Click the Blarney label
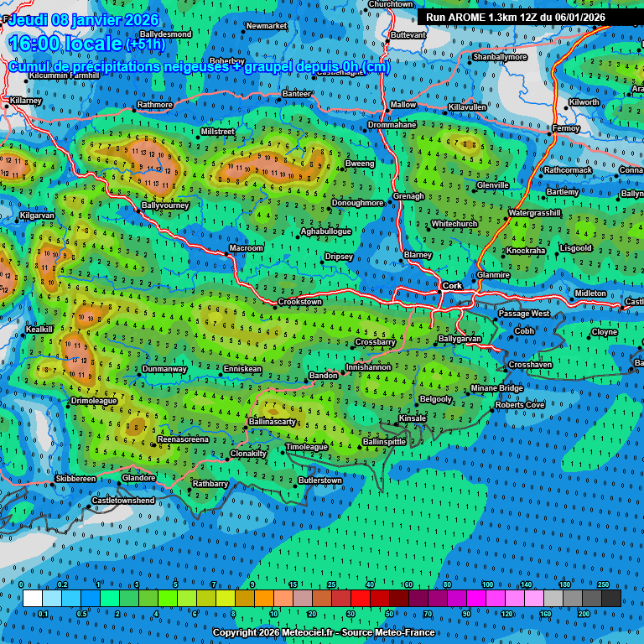Image resolution: width=644 pixels, height=644 pixels. 418,255
